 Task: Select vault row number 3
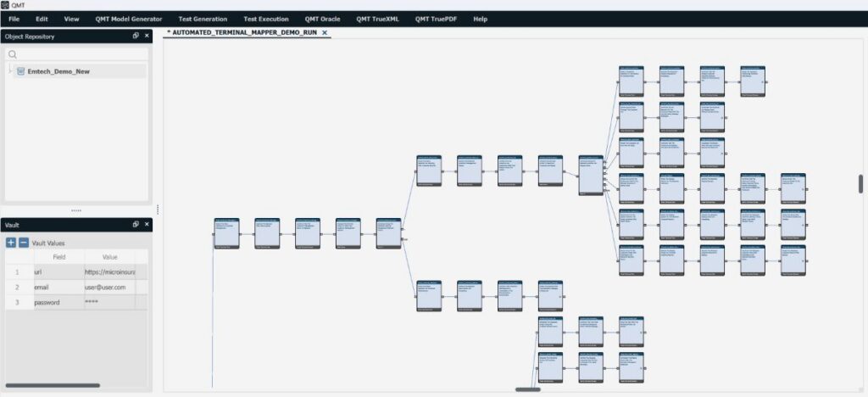point(17,302)
